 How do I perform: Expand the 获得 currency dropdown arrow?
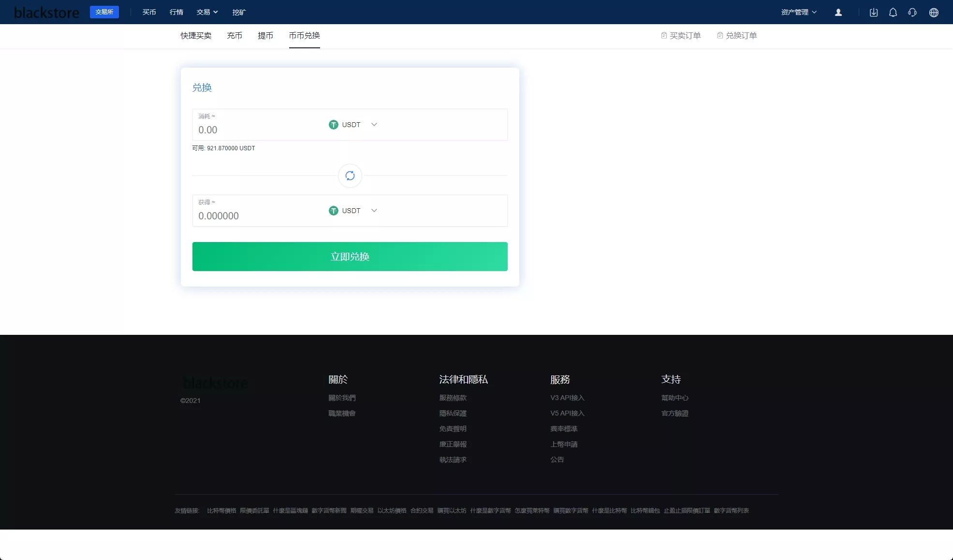[x=374, y=211]
